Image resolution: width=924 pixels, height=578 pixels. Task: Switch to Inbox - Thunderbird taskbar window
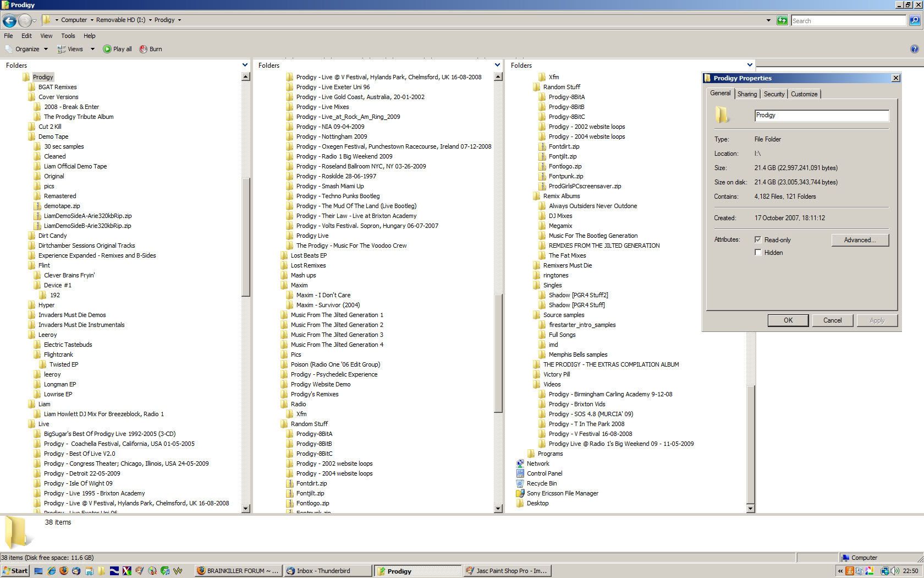[x=328, y=571]
